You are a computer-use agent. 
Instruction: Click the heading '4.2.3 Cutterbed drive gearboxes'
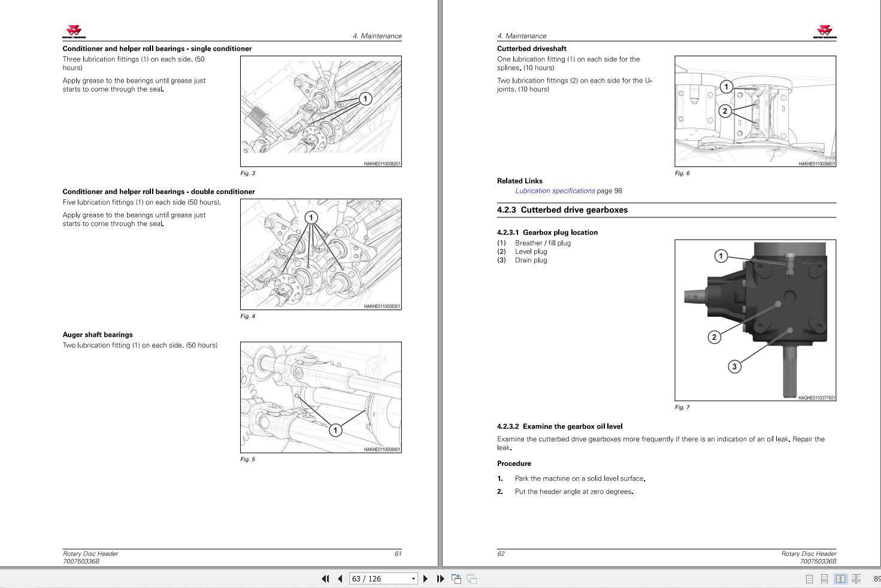[x=562, y=210]
